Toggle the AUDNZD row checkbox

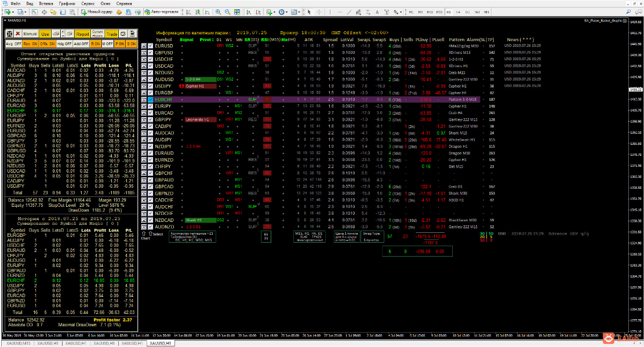pos(150,227)
